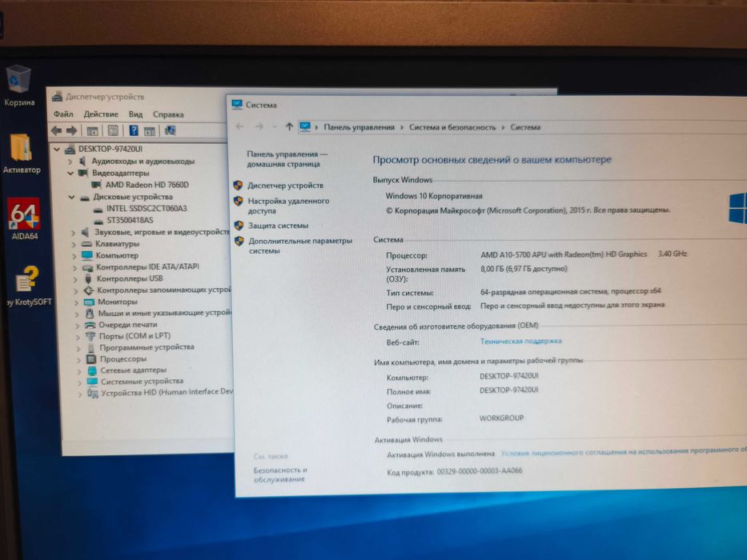Click the blue help icon in Device Manager toolbar
This screenshot has width=747, height=560.
coord(134,130)
